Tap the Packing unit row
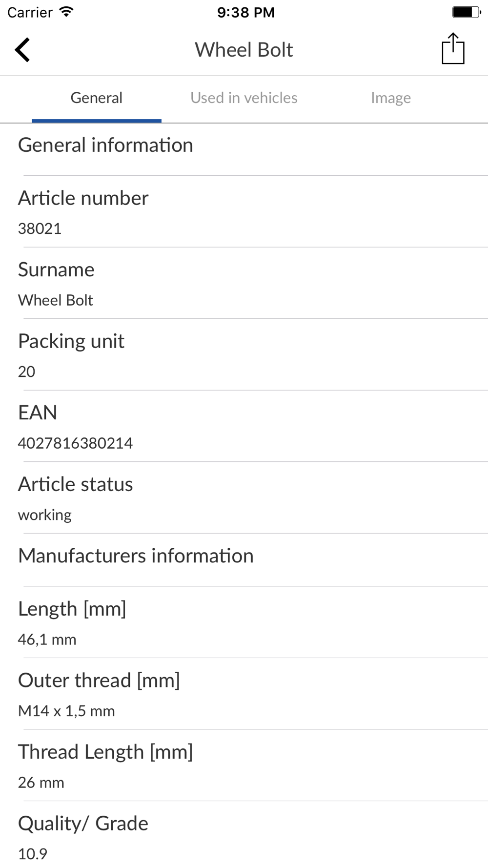Screen dimensions: 488x868 click(244, 354)
